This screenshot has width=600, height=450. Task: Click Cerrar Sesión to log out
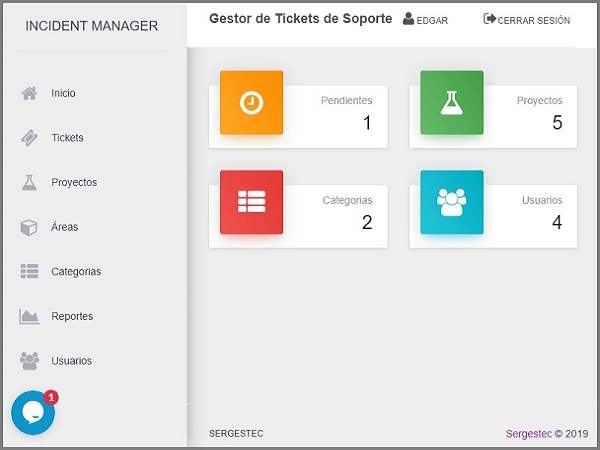click(527, 20)
